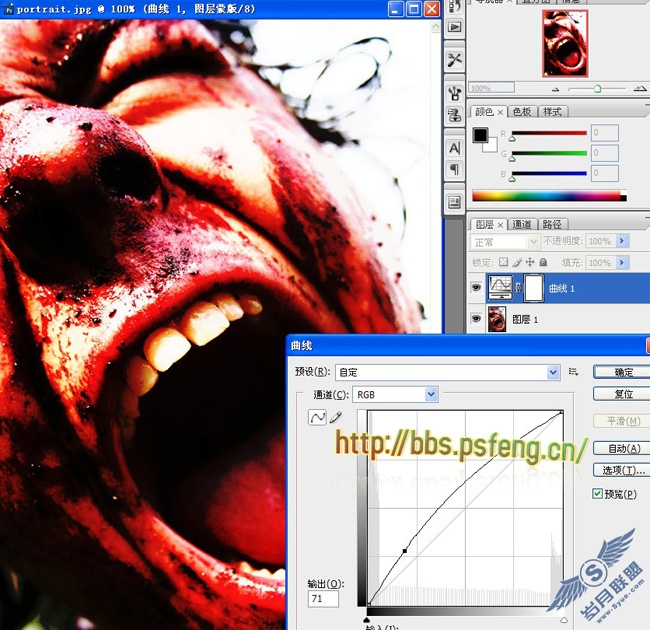Switch to the 通道 channels tab

click(522, 225)
